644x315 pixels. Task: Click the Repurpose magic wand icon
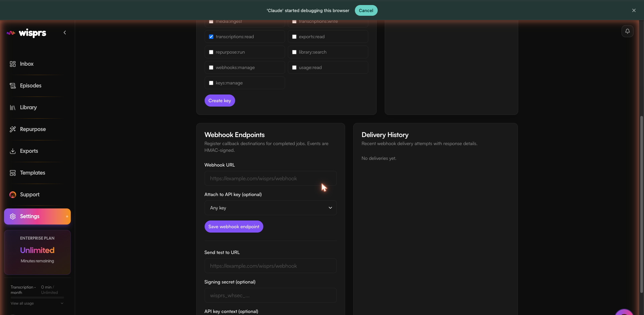13,129
